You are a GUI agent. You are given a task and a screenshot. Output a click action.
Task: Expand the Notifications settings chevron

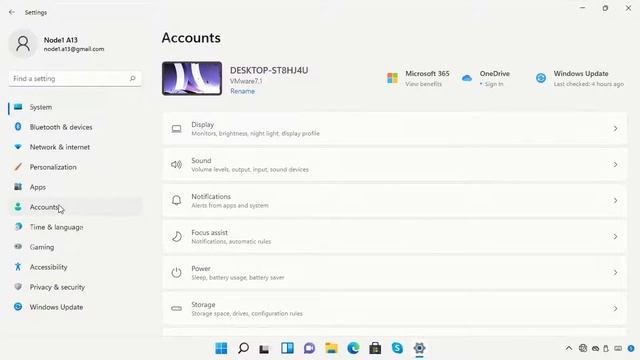(x=615, y=201)
